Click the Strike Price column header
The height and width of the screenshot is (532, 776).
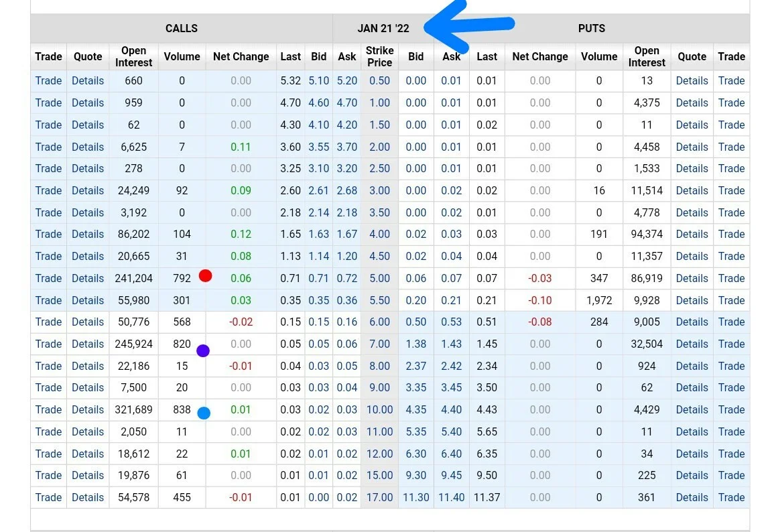[379, 56]
